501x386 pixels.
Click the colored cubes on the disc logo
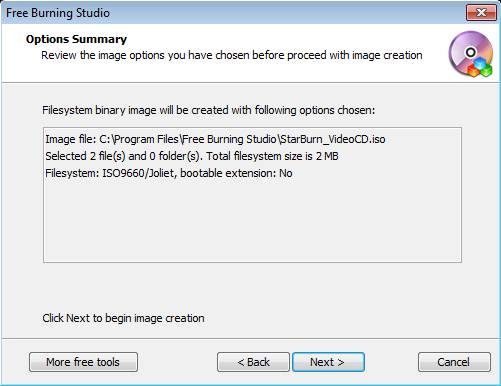(x=480, y=67)
